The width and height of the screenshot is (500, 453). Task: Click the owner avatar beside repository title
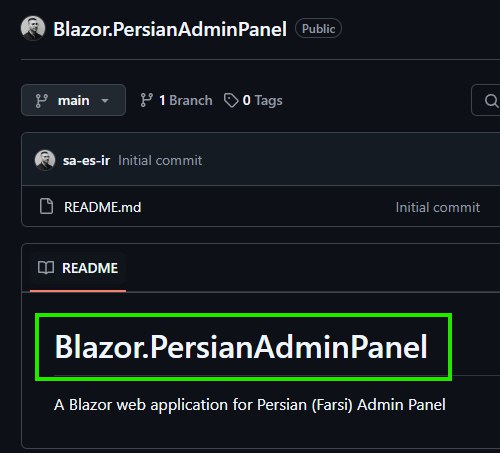click(33, 28)
